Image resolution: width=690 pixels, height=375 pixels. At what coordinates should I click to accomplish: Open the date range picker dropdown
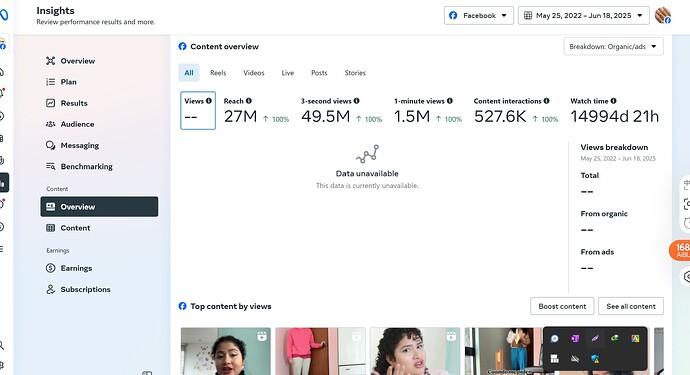point(584,15)
